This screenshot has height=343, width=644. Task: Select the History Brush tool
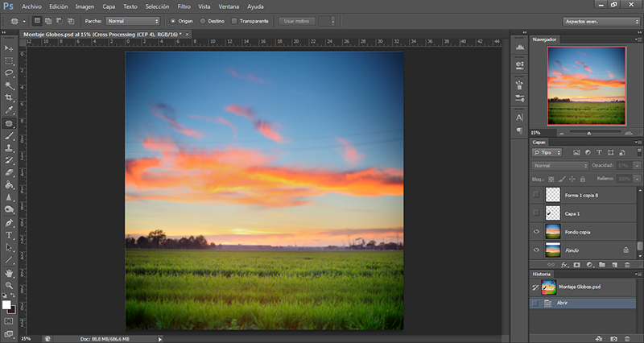pos(9,160)
